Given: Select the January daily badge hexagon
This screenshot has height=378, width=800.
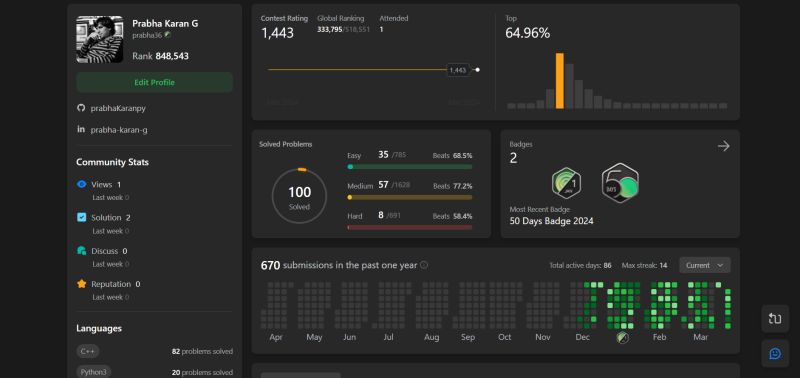Looking at the screenshot, I should point(566,183).
